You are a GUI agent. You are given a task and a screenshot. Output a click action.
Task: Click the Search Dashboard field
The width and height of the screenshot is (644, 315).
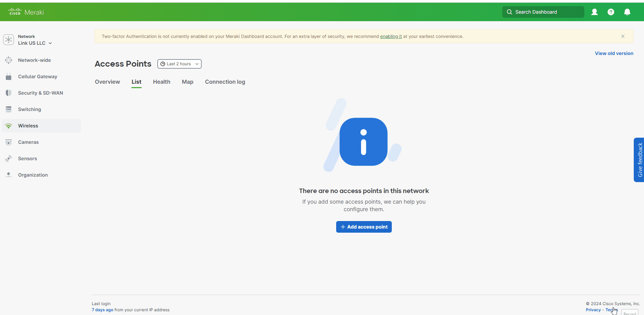click(543, 12)
